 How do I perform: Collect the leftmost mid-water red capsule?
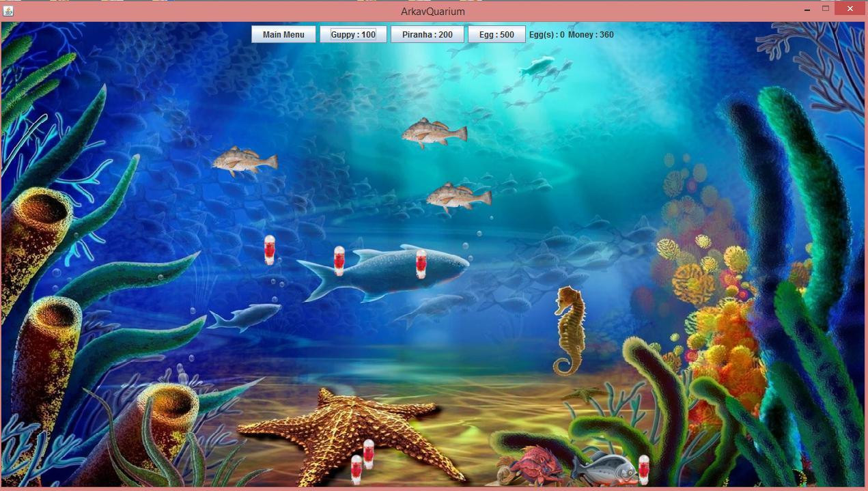[x=270, y=250]
